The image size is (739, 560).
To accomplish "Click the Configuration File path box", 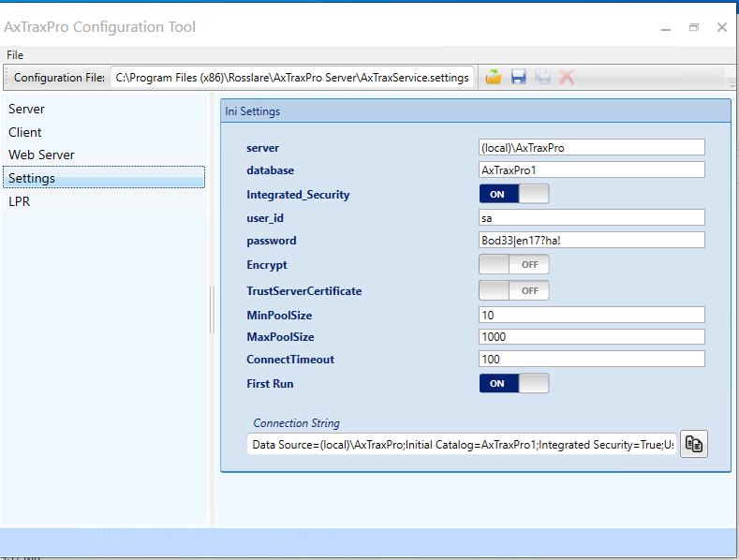I will (x=292, y=78).
